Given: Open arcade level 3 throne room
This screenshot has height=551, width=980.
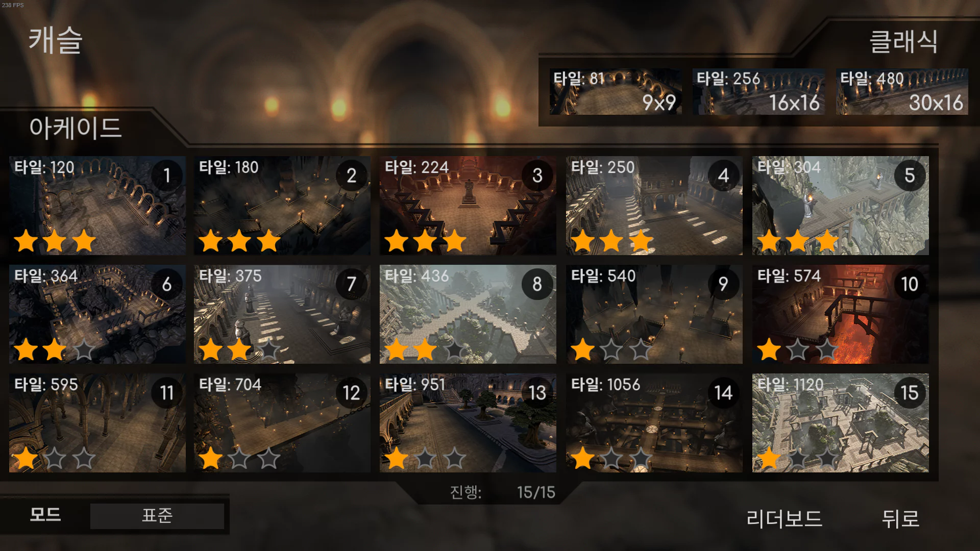Looking at the screenshot, I should (468, 206).
